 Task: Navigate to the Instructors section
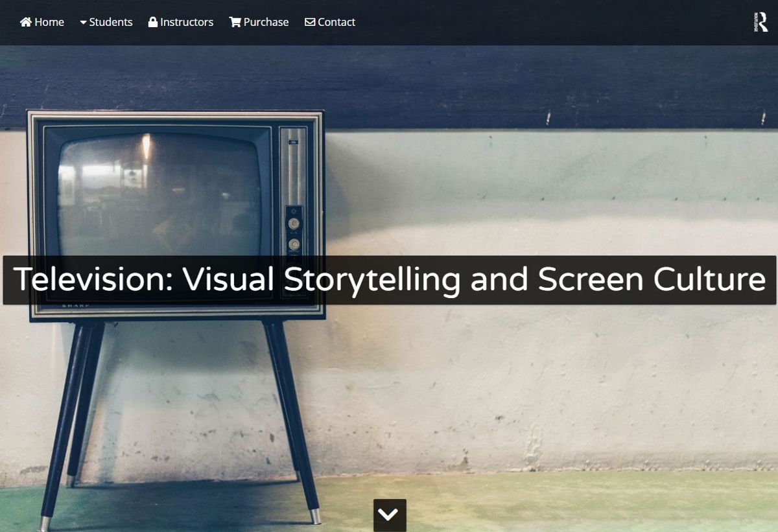pos(180,21)
